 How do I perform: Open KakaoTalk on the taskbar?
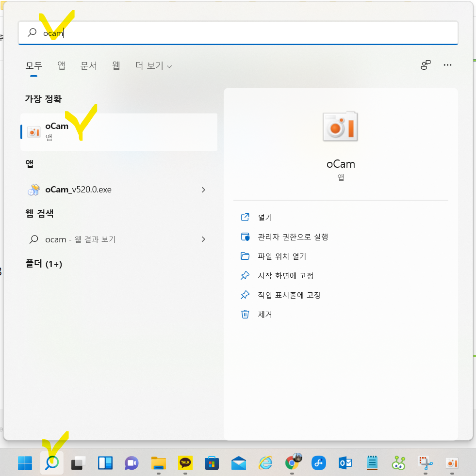[x=185, y=463]
